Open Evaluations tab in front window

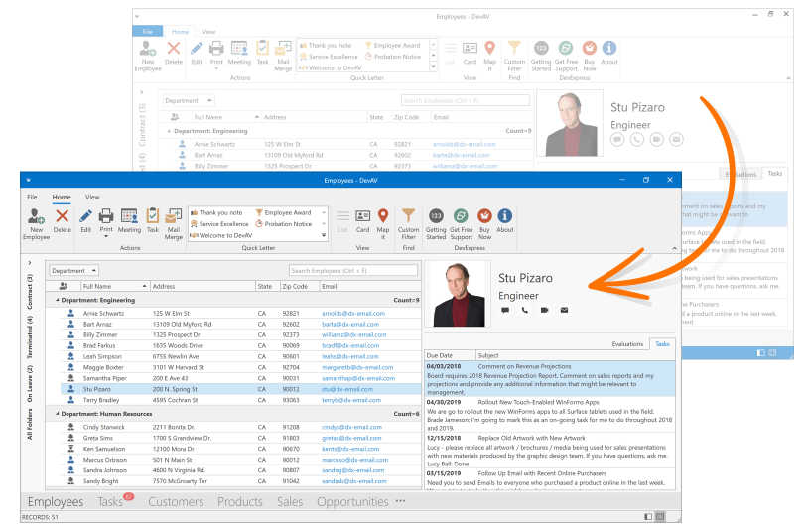coord(627,343)
